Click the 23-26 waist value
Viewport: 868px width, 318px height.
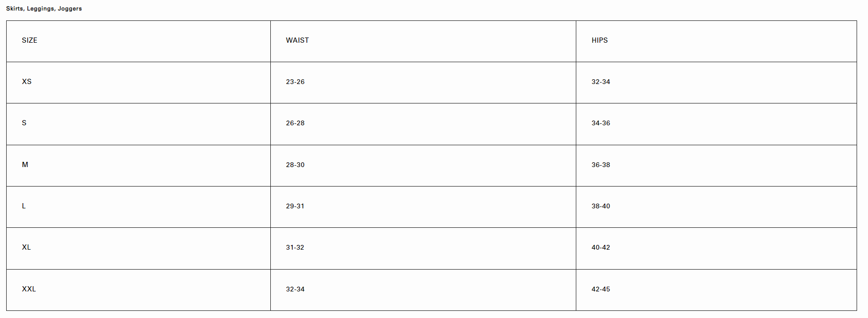click(x=295, y=82)
